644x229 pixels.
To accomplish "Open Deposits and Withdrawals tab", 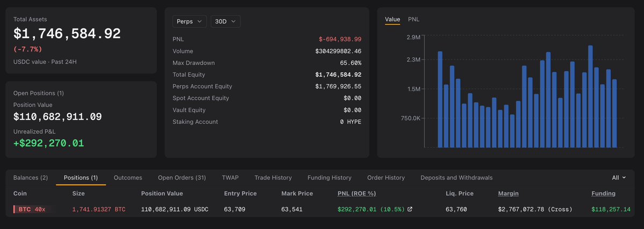I will pyautogui.click(x=457, y=178).
